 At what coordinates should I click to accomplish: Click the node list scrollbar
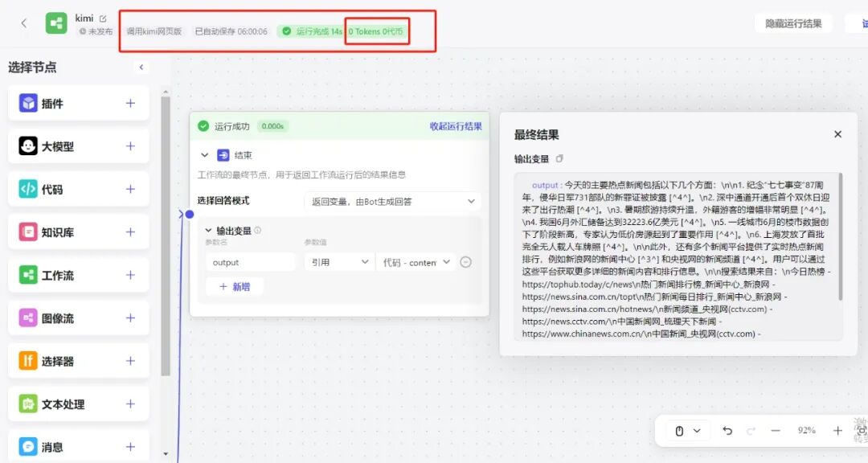(166, 236)
